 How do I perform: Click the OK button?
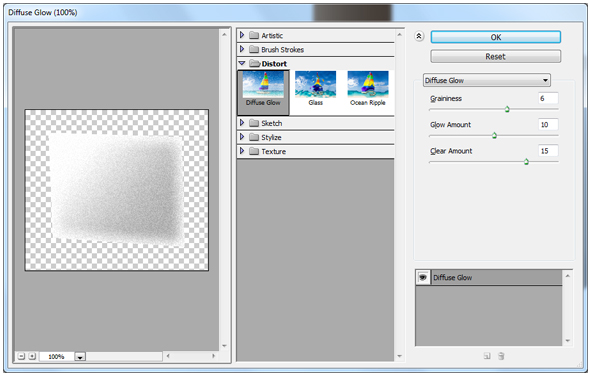tap(496, 37)
